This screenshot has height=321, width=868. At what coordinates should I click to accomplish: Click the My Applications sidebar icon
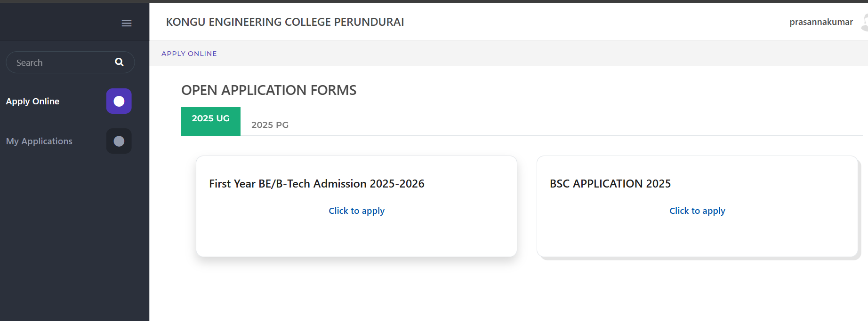click(x=119, y=141)
